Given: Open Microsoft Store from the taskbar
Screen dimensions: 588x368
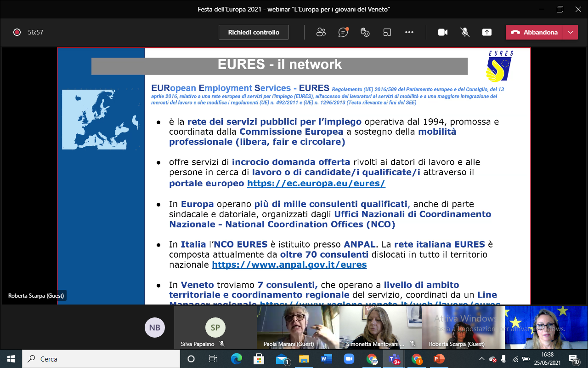Looking at the screenshot, I should (x=259, y=359).
